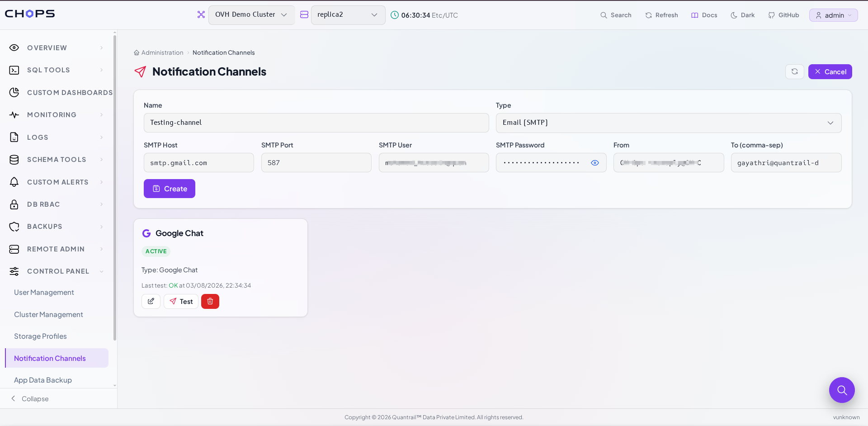Click the Monitoring pulse icon
Viewport: 868px width, 426px height.
[x=14, y=115]
